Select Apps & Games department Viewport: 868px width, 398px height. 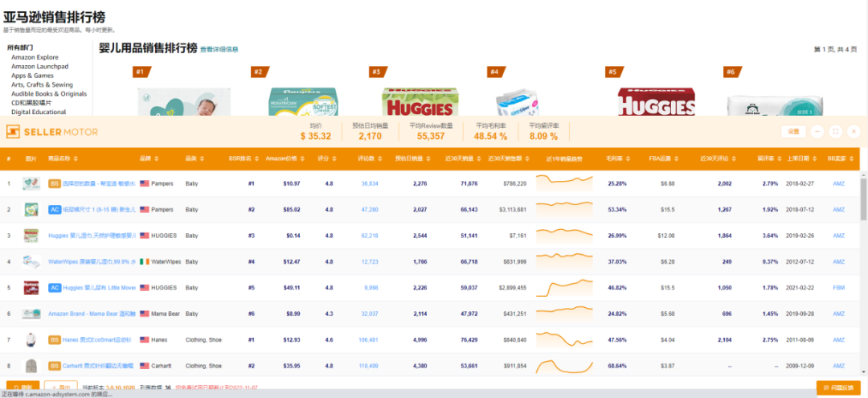pos(33,76)
